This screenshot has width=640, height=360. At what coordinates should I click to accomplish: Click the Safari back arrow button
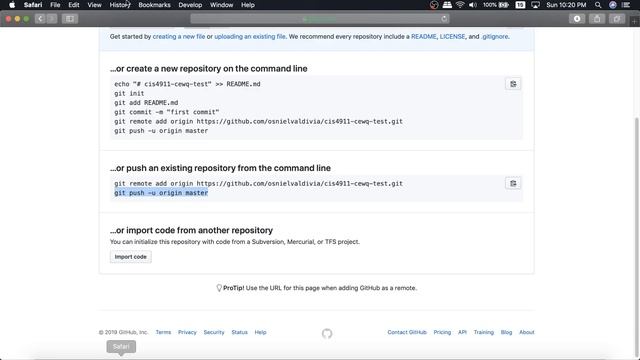pos(40,18)
